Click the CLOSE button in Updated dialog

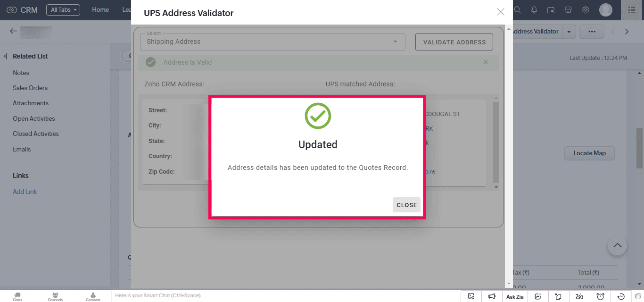tap(406, 205)
